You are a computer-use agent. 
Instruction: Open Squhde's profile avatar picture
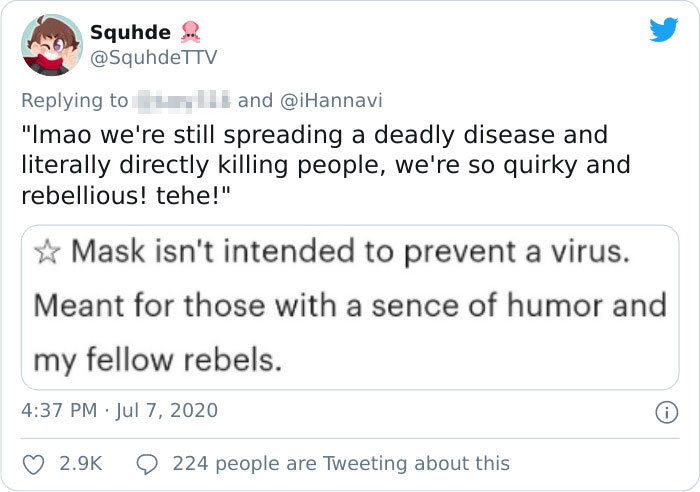(51, 45)
